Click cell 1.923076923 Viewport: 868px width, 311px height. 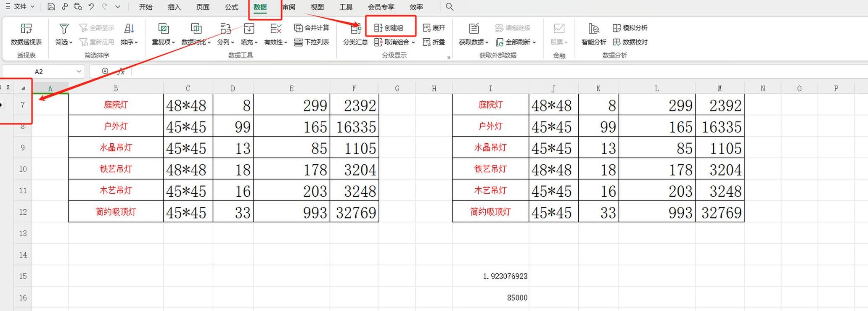point(490,276)
